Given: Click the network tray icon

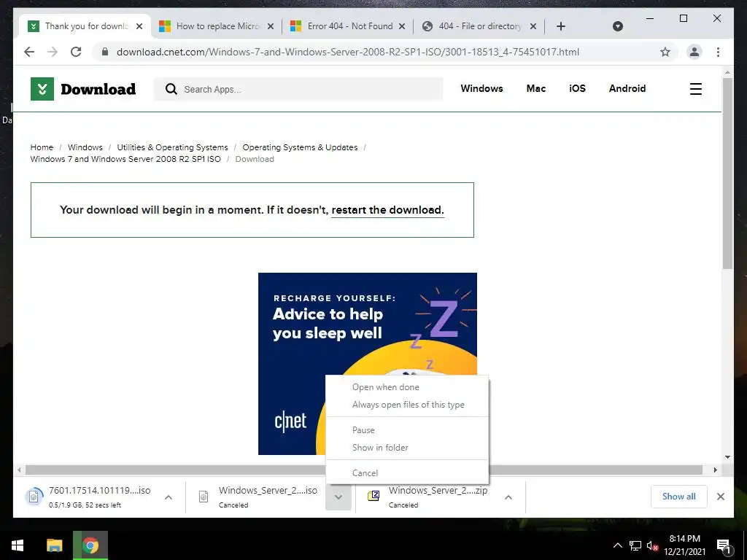Looking at the screenshot, I should pyautogui.click(x=635, y=545).
